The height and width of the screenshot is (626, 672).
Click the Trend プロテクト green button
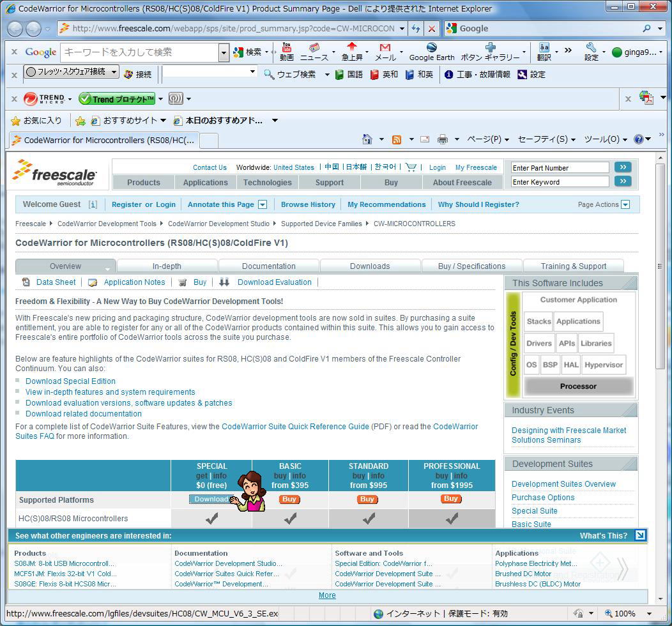pyautogui.click(x=116, y=99)
